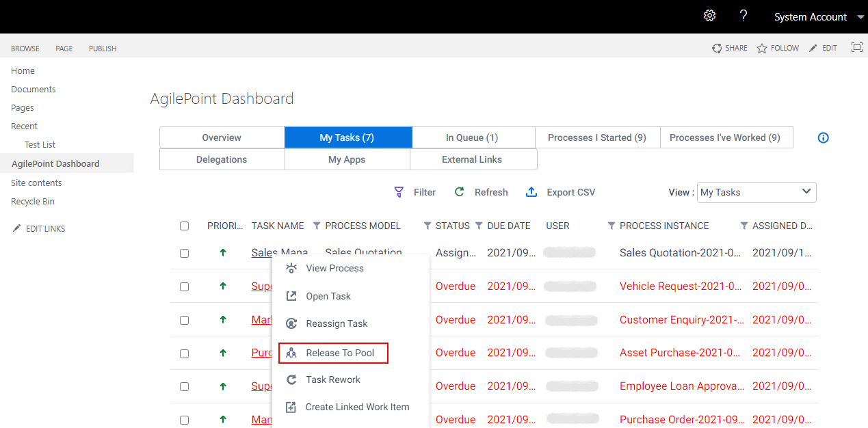Click the Employee Loan Approva... process instance cell

[682, 386]
